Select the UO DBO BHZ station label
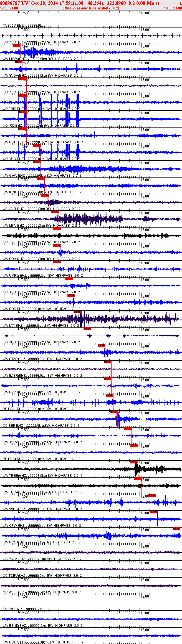Viewport: 182px width, 644px height. (41, 342)
